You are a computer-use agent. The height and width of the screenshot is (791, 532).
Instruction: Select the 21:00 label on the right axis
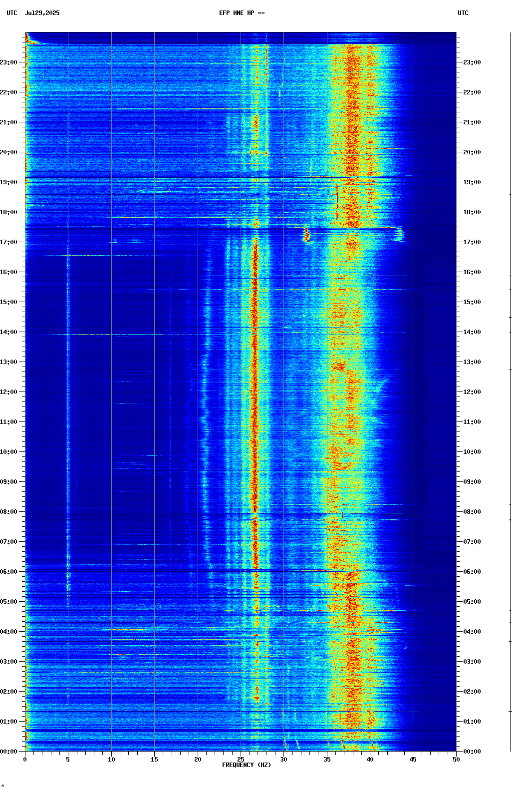click(x=472, y=122)
